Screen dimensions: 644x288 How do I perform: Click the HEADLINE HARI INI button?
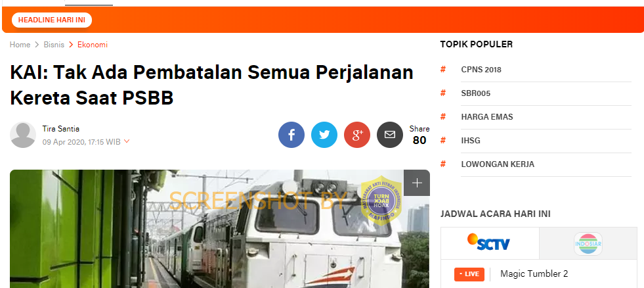(x=52, y=20)
